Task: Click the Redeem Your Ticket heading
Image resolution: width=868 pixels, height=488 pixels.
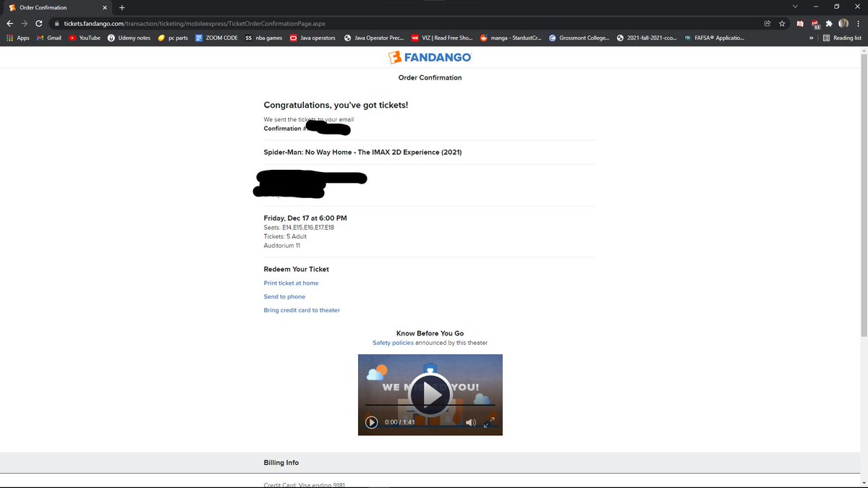Action: pyautogui.click(x=297, y=270)
